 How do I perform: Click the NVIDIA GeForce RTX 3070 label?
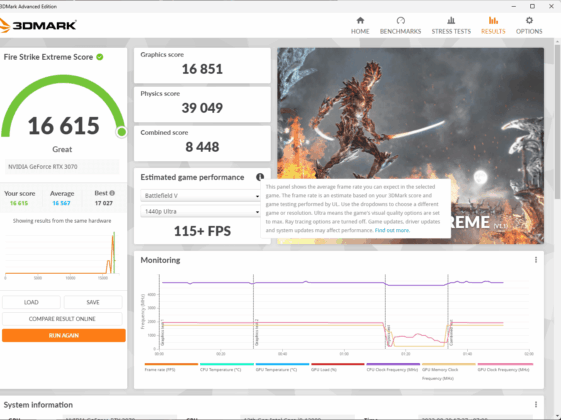point(43,167)
